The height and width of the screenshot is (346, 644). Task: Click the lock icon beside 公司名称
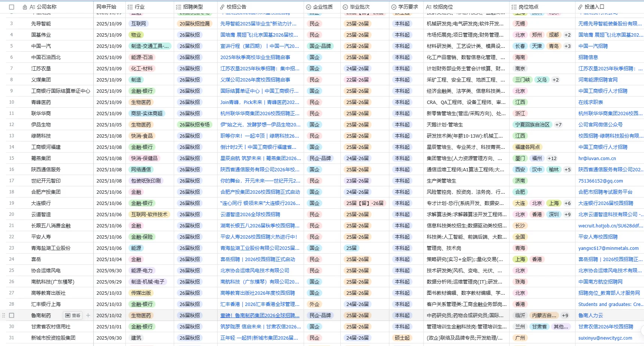point(25,7)
